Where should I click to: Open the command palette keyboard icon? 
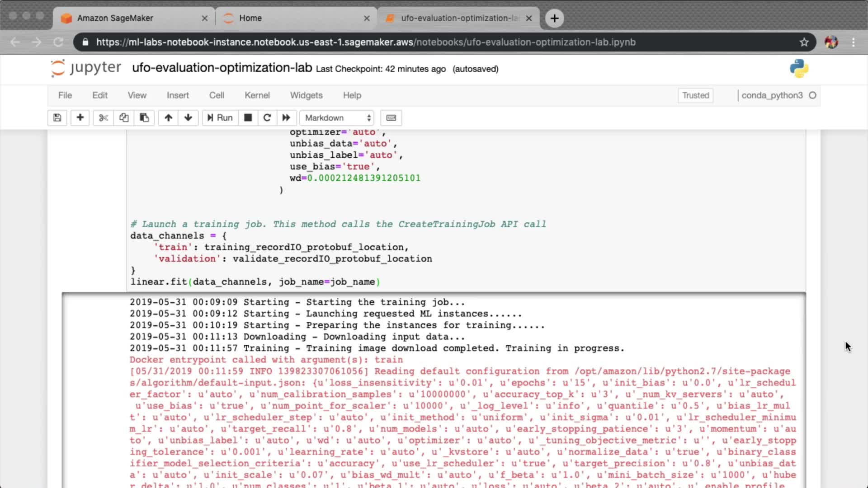[x=391, y=118]
